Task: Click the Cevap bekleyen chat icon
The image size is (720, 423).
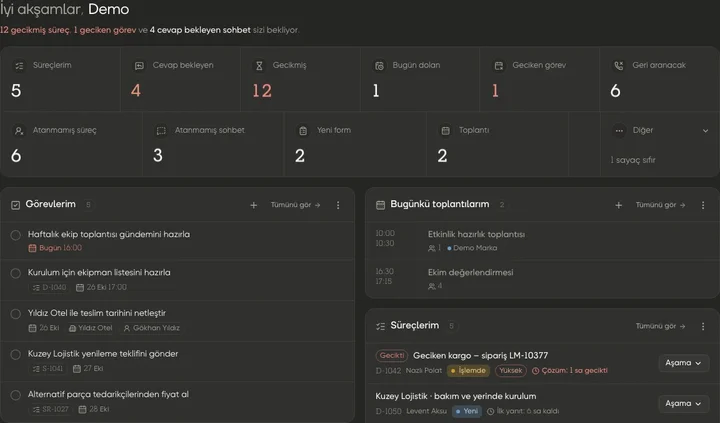Action: [x=139, y=66]
